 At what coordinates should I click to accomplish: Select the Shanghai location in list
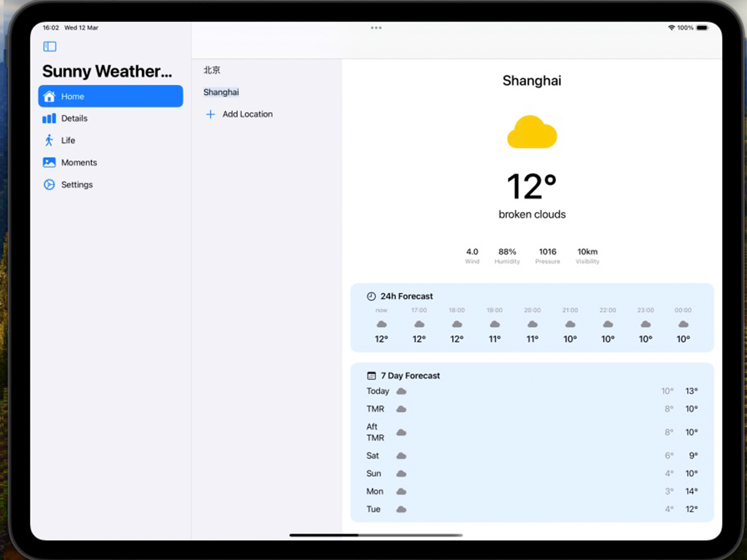pos(221,92)
